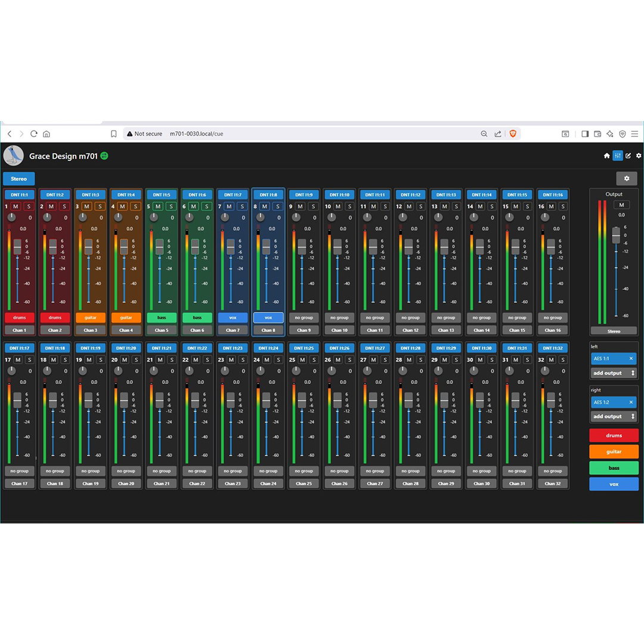Expand the left add output dropdown
The height and width of the screenshot is (644, 644).
pos(614,373)
